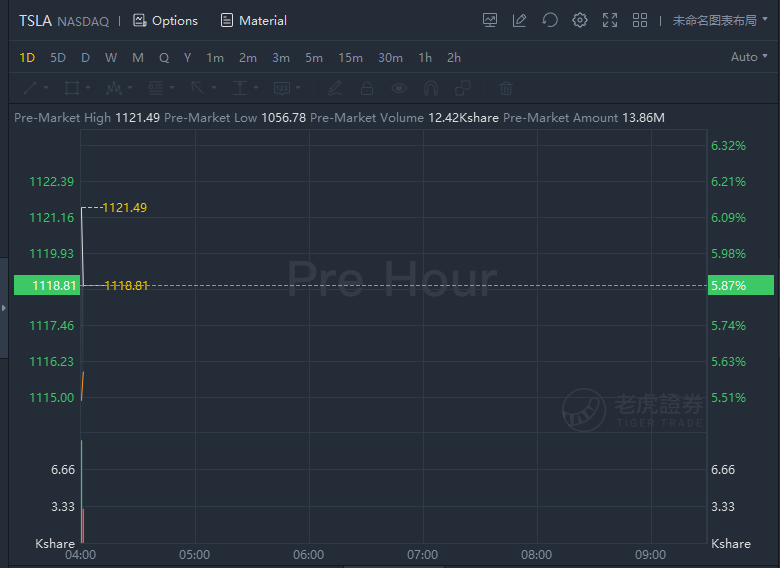Click the TSLA ticker symbol
780x568 pixels.
point(35,21)
